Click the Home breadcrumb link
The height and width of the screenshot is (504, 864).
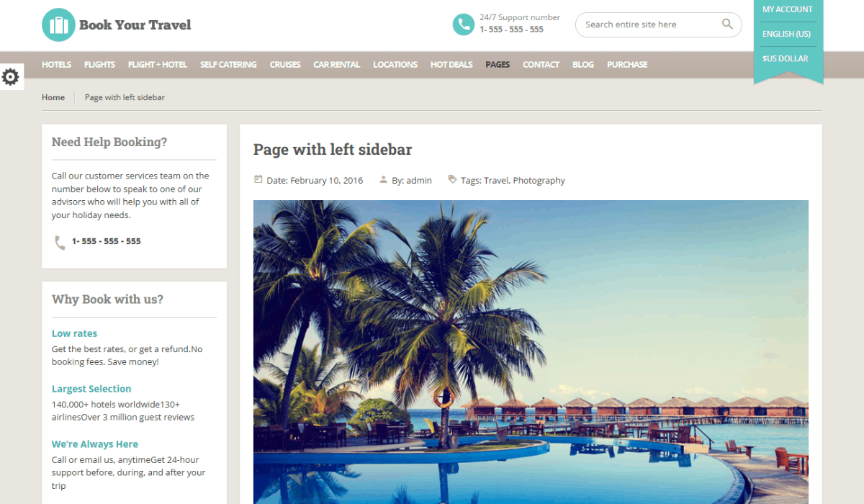coord(53,97)
